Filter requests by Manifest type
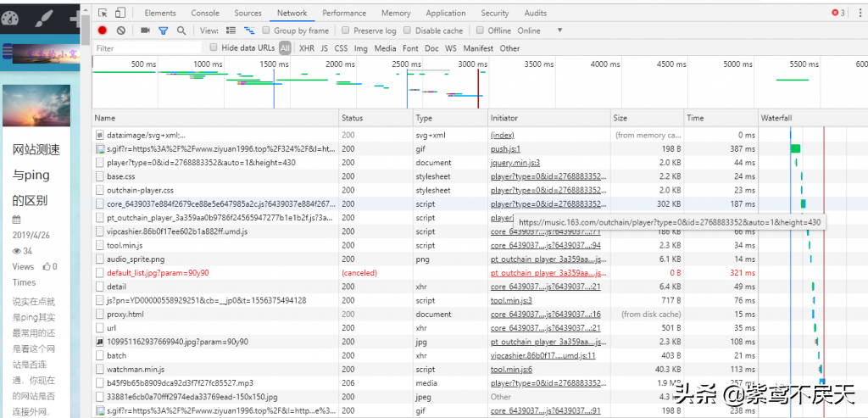The width and height of the screenshot is (868, 418). tap(478, 48)
